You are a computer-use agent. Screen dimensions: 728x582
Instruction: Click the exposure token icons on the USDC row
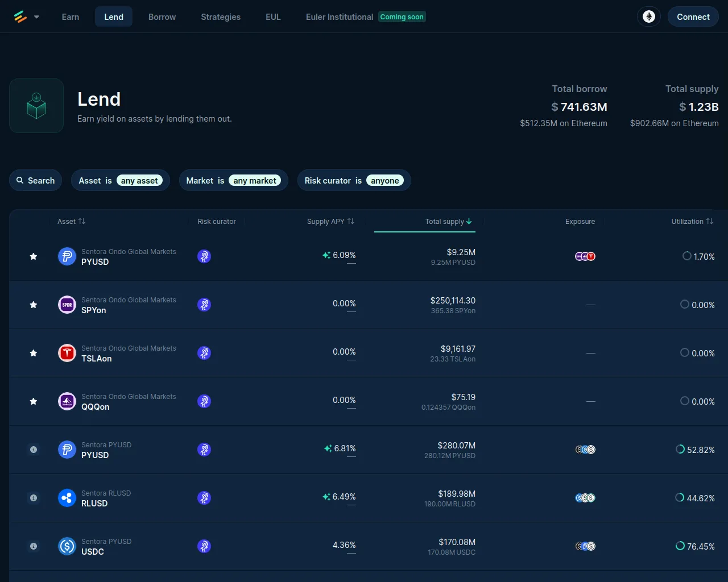585,546
